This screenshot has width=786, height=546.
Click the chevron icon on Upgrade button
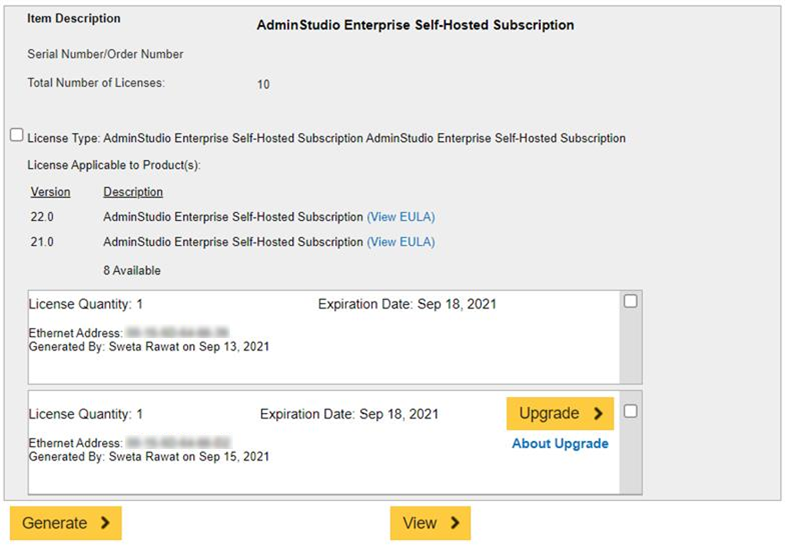tap(598, 414)
